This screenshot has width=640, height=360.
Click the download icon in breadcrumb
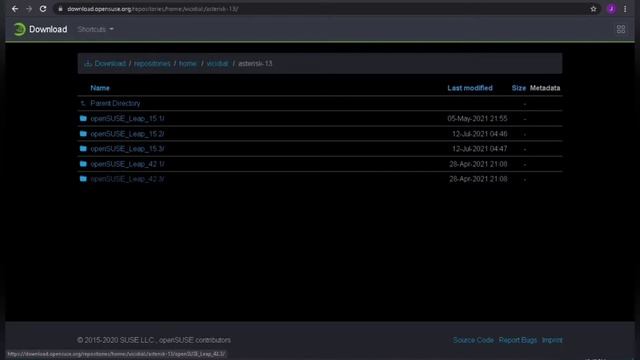(88, 64)
